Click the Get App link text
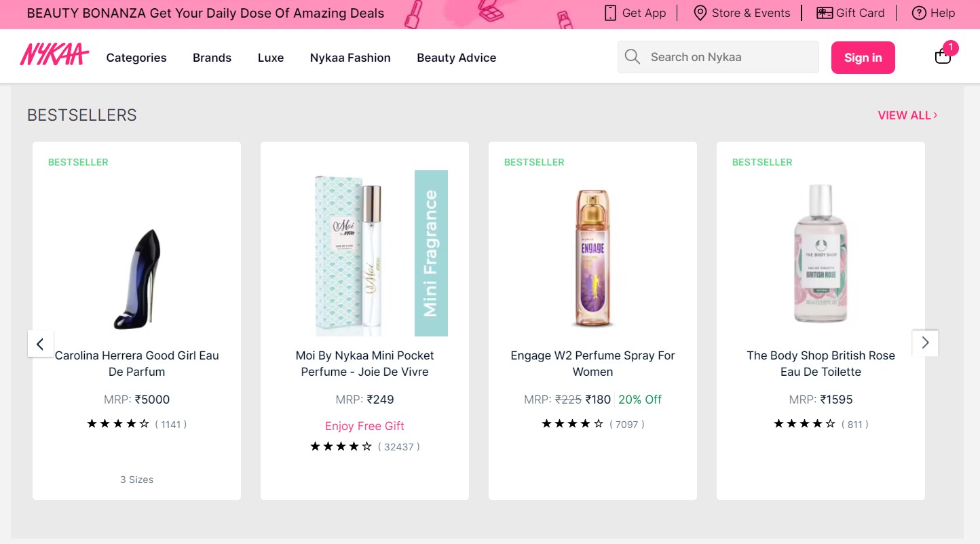980x544 pixels. [644, 13]
